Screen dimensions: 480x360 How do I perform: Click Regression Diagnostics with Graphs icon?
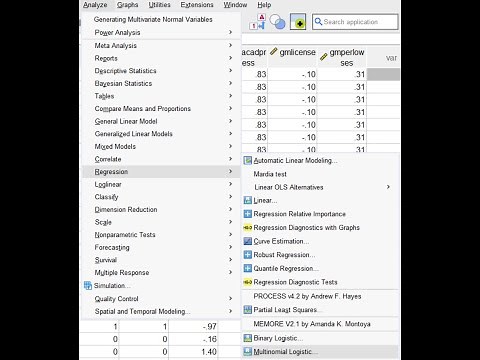point(247,228)
